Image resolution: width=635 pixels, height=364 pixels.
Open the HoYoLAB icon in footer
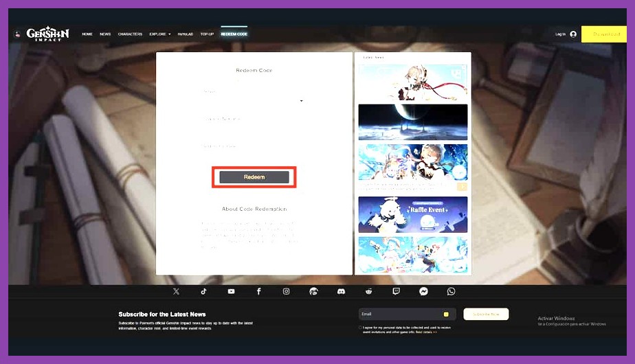pyautogui.click(x=314, y=291)
